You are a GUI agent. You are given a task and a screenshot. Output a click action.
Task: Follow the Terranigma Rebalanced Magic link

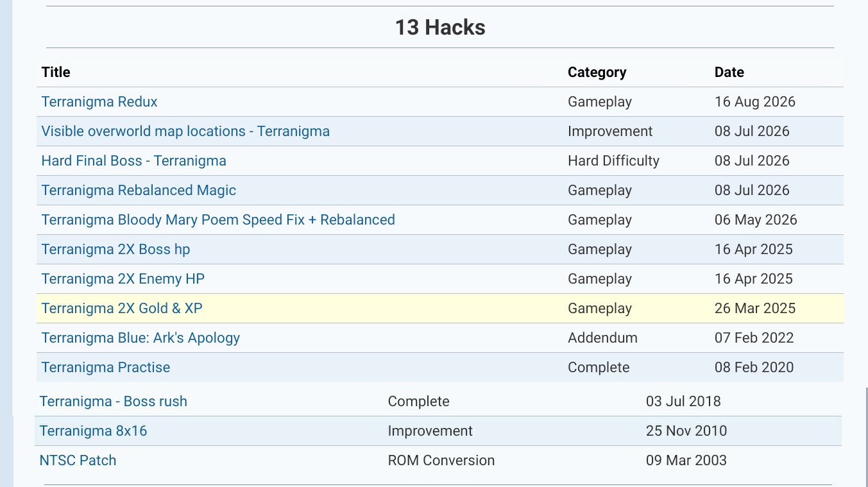pos(139,190)
